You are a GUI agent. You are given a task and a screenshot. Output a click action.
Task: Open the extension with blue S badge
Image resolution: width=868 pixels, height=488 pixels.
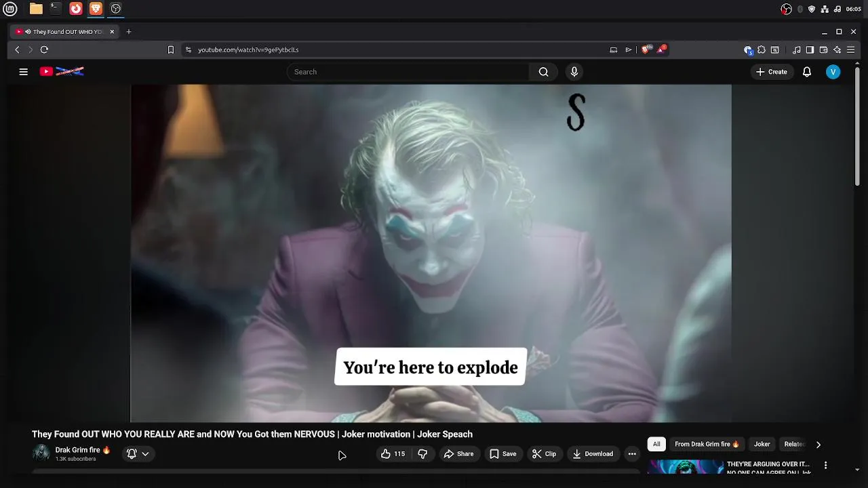(748, 49)
